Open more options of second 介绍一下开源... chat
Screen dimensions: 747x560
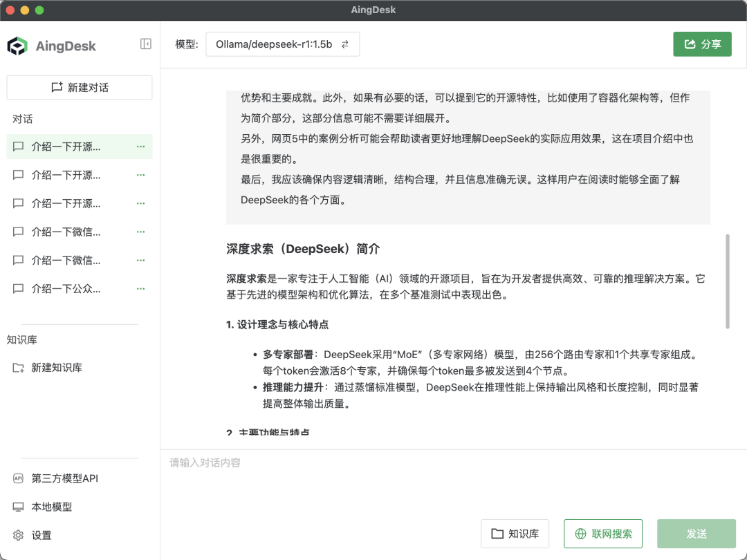(140, 175)
